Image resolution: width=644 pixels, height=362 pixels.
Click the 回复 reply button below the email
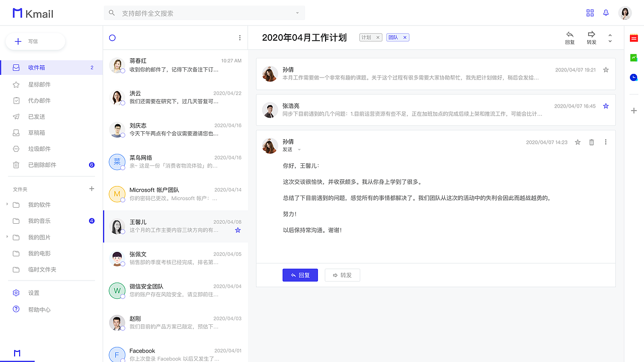[300, 275]
